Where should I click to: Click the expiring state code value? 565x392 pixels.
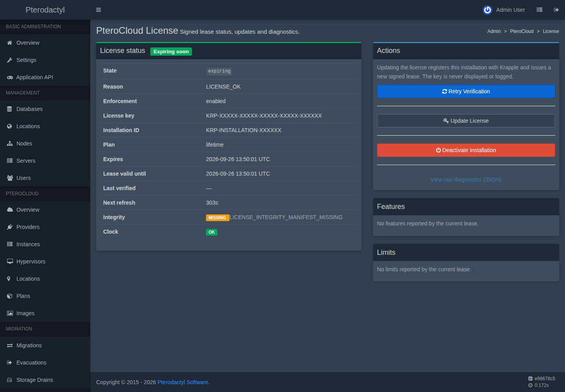[x=219, y=71]
